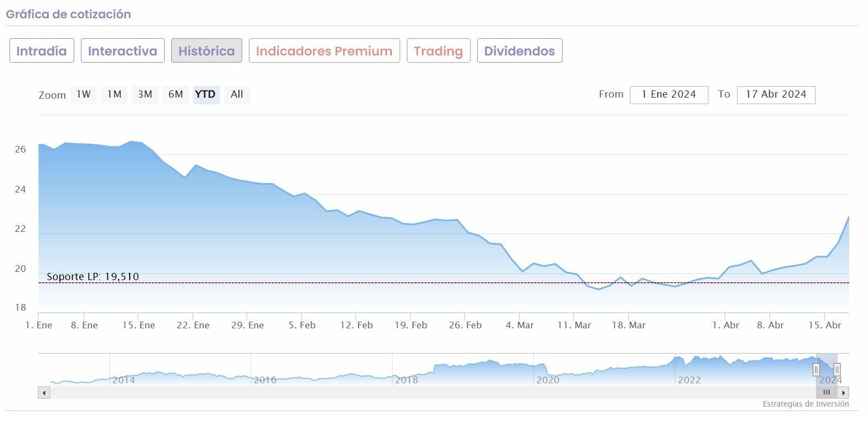868x421 pixels.
Task: Select the Histórica tab
Action: click(207, 51)
